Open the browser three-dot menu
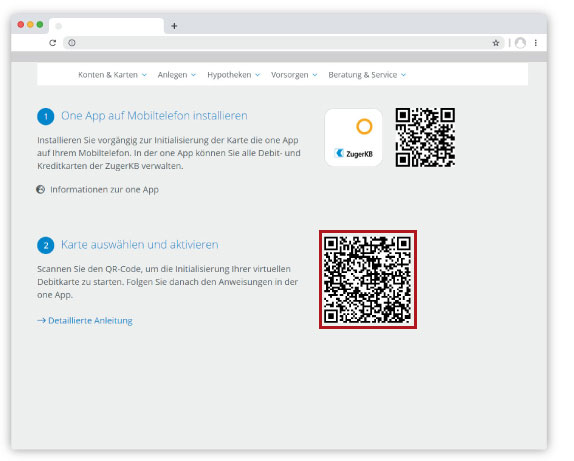This screenshot has height=461, width=574. click(536, 43)
